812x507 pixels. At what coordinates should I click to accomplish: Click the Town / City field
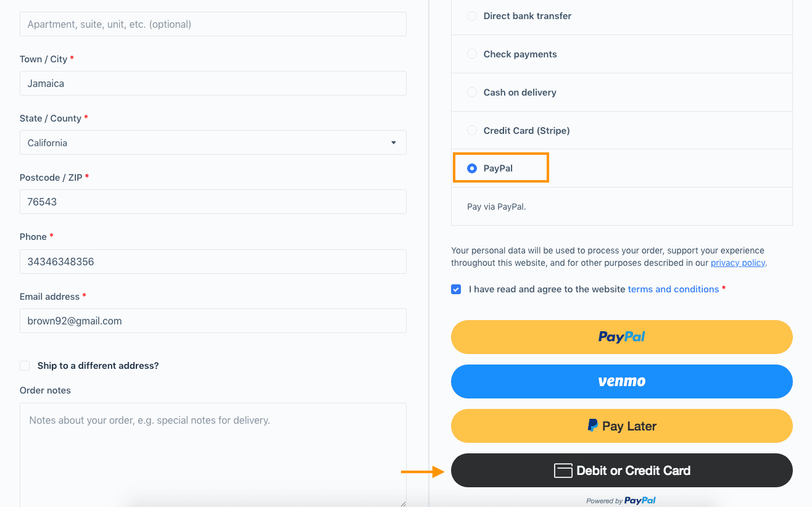coord(213,83)
